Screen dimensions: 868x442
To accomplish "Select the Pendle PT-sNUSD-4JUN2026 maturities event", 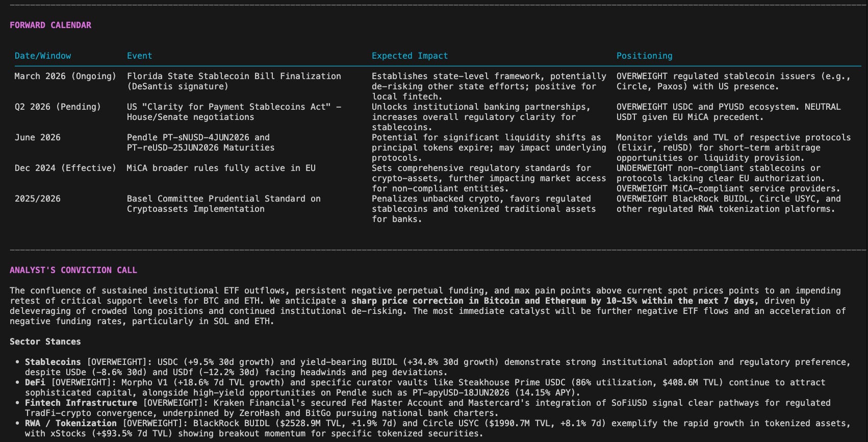I will (x=200, y=142).
